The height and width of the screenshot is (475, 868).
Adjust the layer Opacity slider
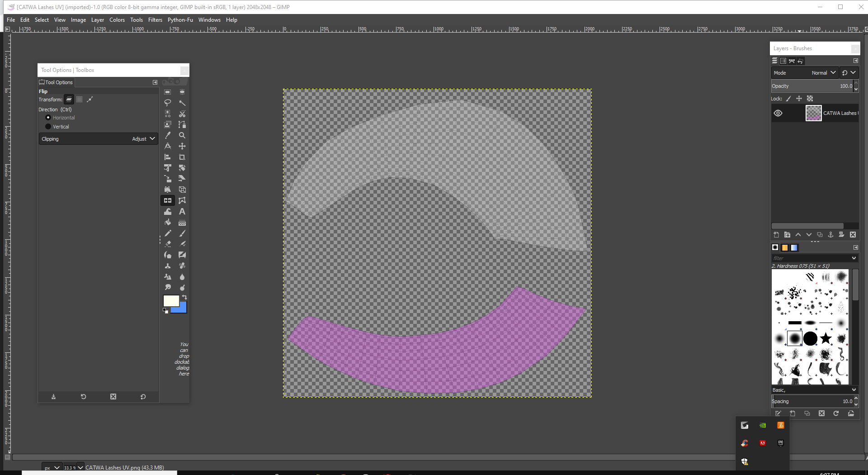(811, 86)
